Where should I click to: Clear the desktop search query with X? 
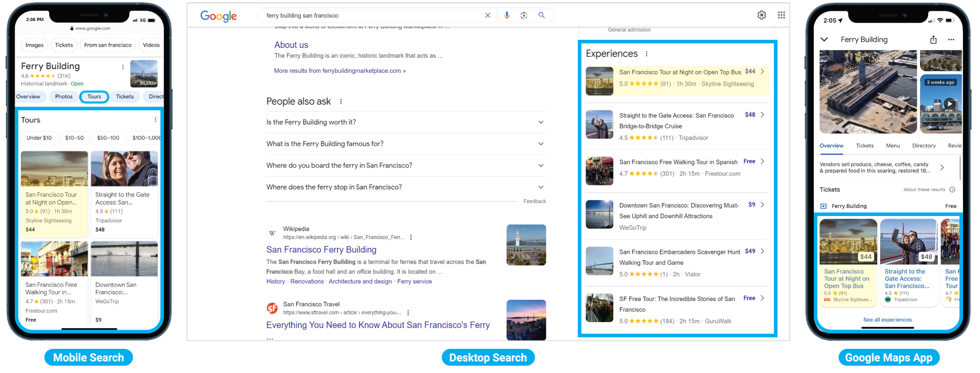(487, 16)
